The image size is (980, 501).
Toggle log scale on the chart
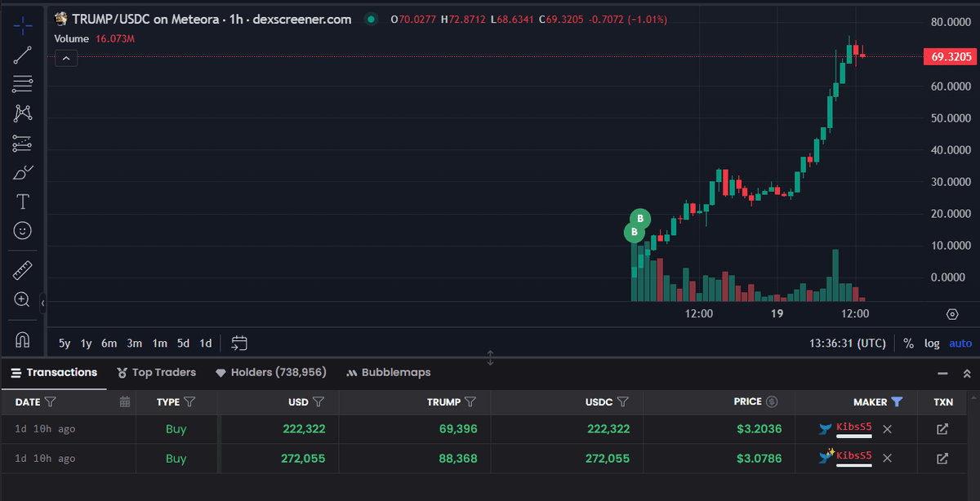(x=932, y=344)
